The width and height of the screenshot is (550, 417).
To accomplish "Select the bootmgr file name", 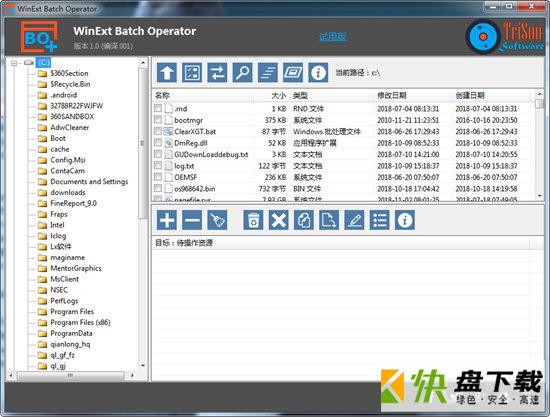I will click(188, 120).
